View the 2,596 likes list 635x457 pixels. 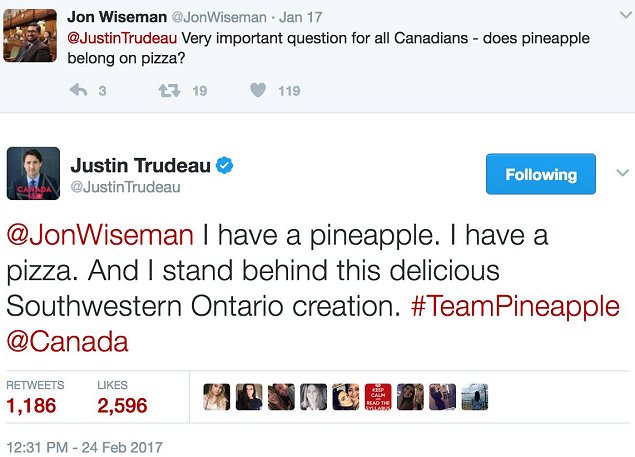[x=122, y=405]
